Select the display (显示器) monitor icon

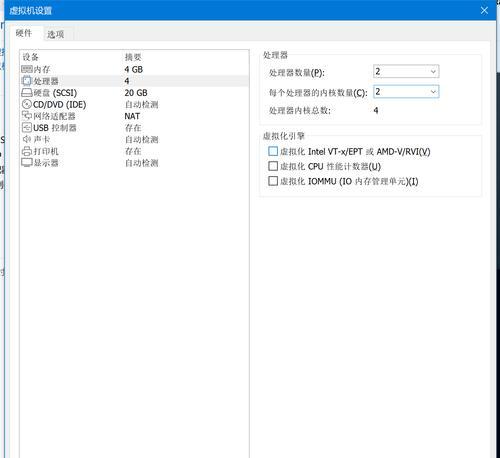click(x=27, y=163)
